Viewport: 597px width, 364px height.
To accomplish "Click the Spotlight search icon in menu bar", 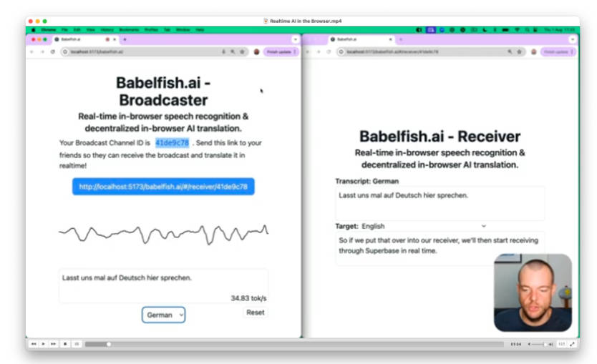I will tap(527, 29).
